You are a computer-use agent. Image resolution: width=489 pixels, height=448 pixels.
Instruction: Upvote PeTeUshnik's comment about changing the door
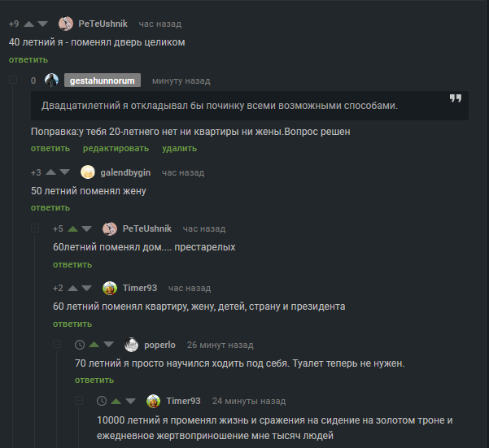29,24
